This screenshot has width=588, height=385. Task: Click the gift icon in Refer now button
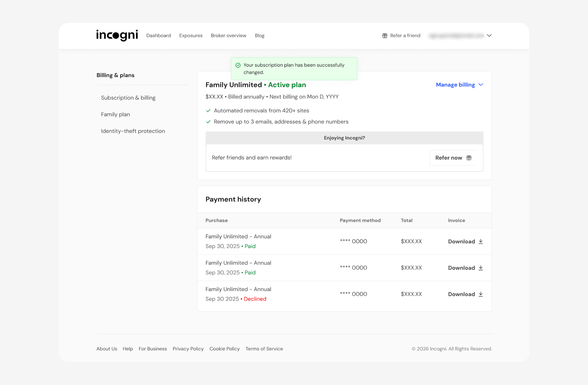(469, 158)
